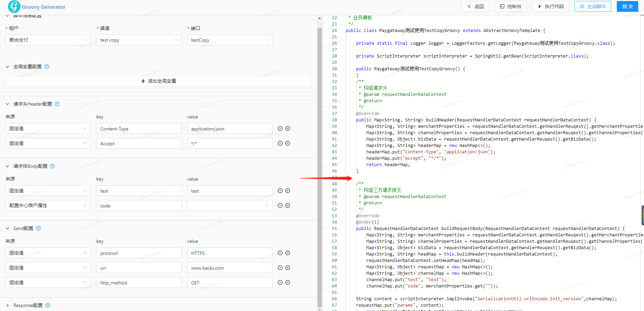Add a row after http_method row
The height and width of the screenshot is (311, 644).
click(288, 282)
